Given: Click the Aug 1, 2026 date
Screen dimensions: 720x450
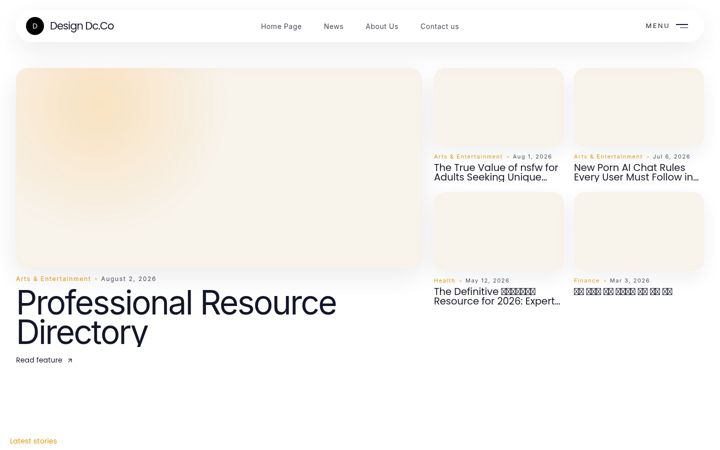Looking at the screenshot, I should point(532,157).
